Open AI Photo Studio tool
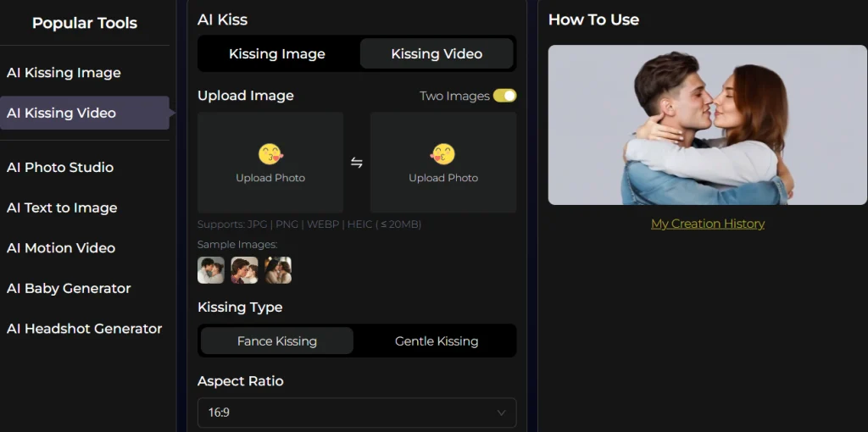This screenshot has width=868, height=432. click(60, 167)
